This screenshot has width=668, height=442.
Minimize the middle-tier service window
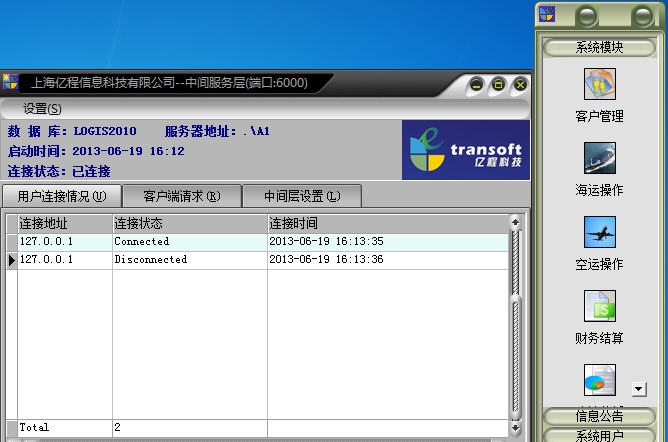tap(476, 85)
